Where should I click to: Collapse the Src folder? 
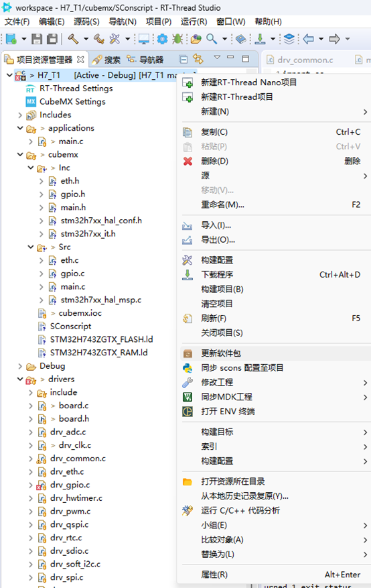click(x=31, y=247)
